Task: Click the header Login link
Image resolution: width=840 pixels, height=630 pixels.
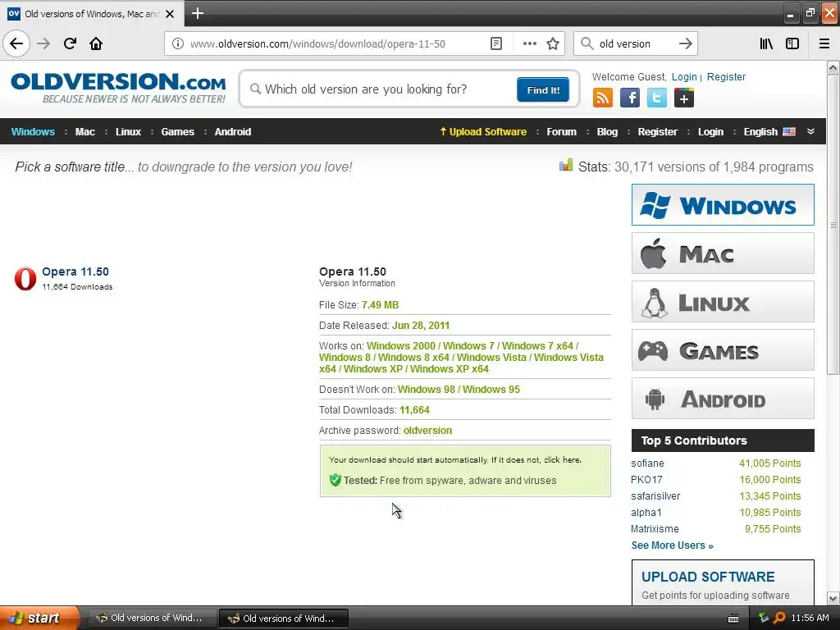Action: coord(684,76)
